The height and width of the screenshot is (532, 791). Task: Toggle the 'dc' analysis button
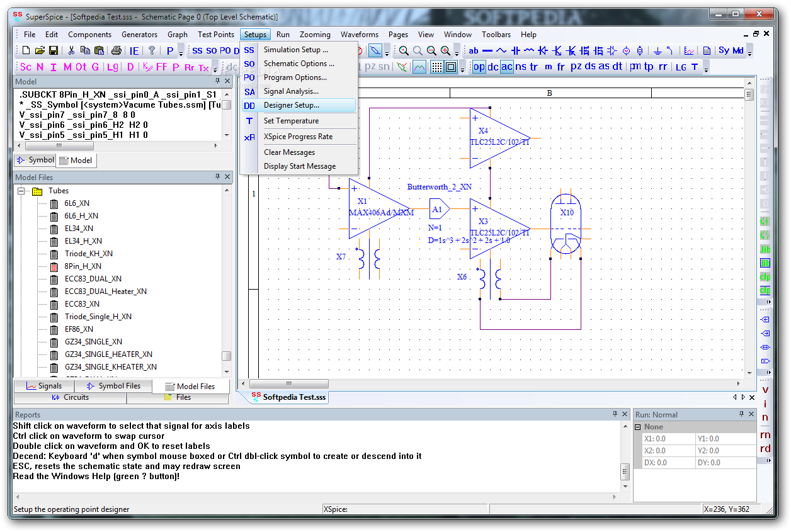pyautogui.click(x=493, y=67)
